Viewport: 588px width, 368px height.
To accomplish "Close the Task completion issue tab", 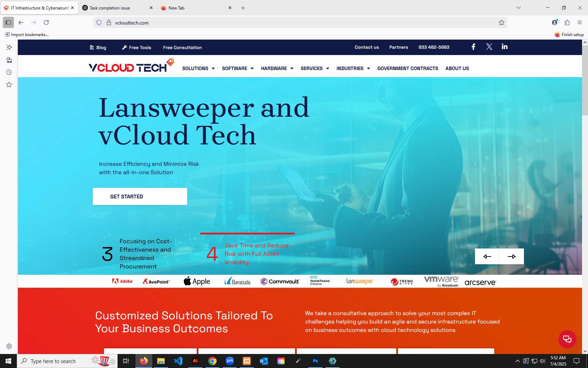I will click(x=151, y=8).
